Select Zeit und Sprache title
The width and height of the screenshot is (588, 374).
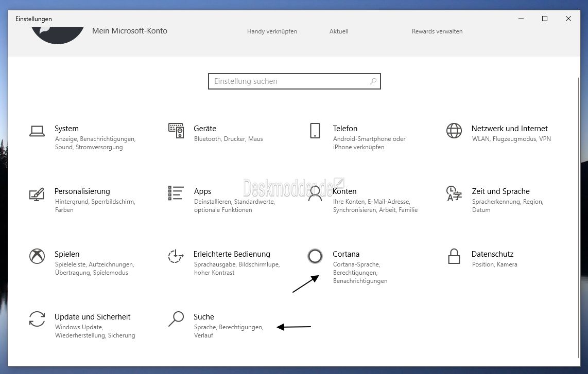pyautogui.click(x=500, y=191)
